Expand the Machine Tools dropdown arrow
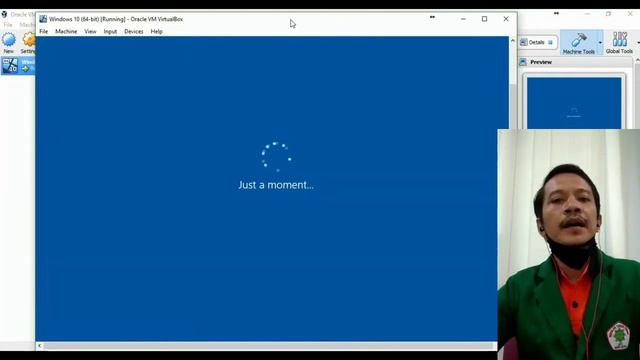 [x=600, y=42]
